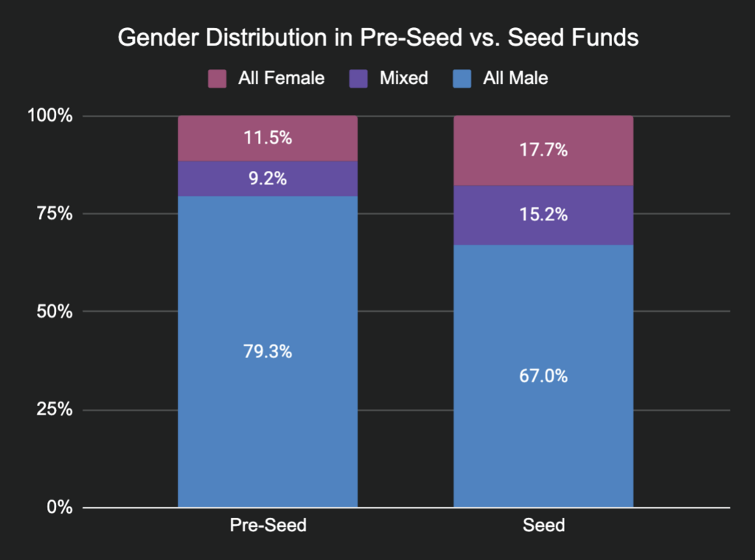Select the All Female legend label

tap(281, 78)
